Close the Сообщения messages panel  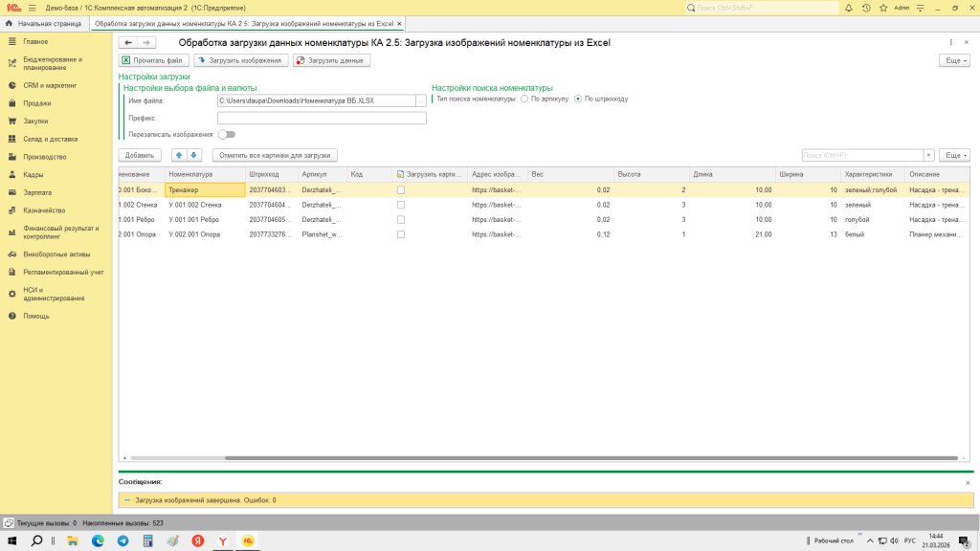(968, 482)
